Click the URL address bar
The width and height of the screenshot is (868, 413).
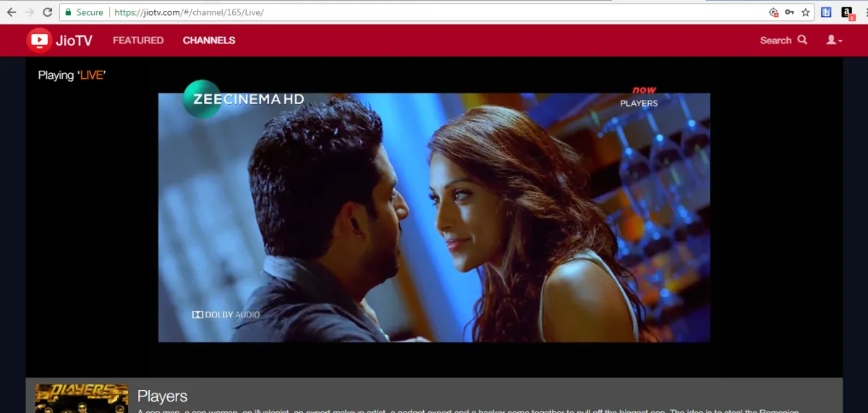click(x=434, y=12)
